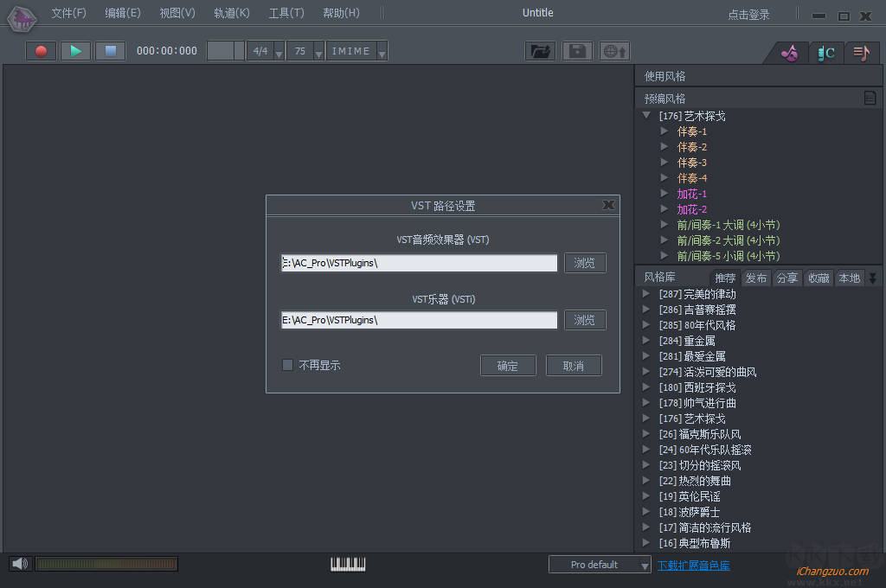The image size is (886, 588).
Task: Stop playback with the blue stop button
Action: coord(110,51)
